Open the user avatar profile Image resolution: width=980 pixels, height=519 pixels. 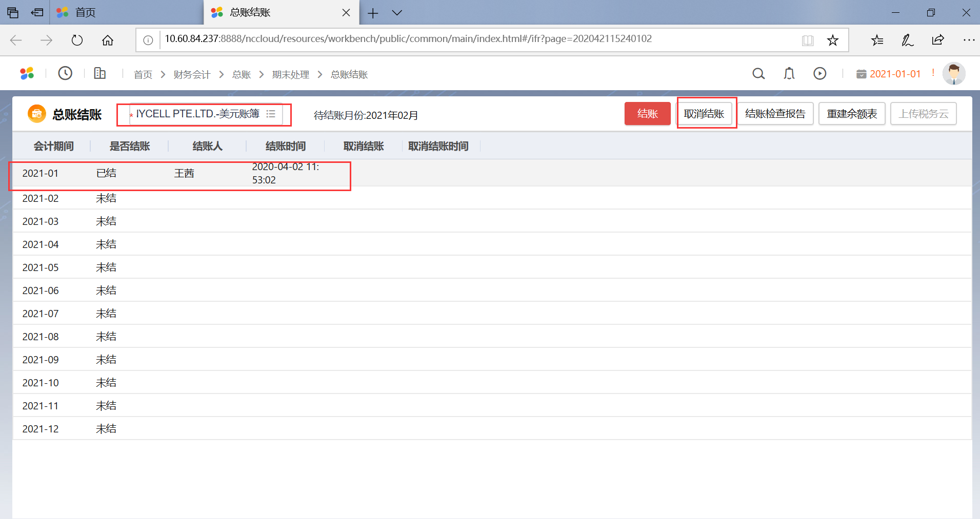pyautogui.click(x=954, y=74)
